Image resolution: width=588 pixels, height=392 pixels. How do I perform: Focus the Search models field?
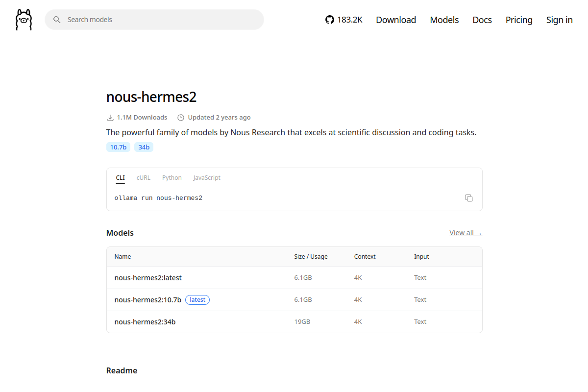[154, 20]
